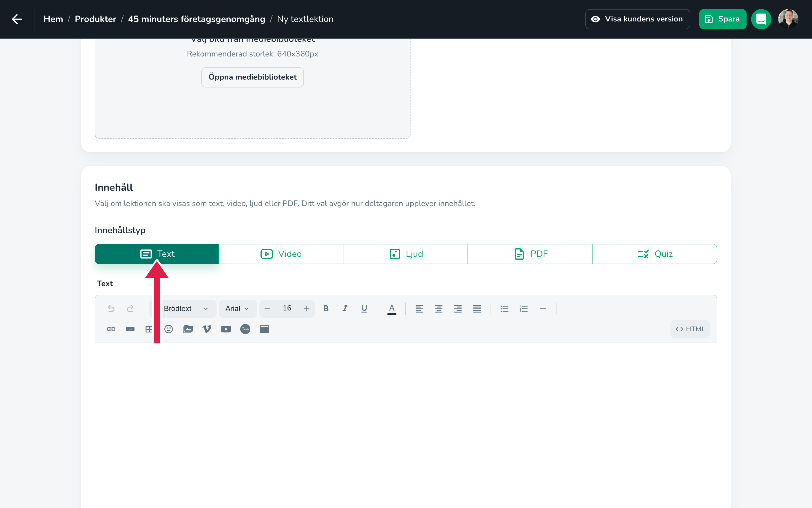Insert a Canva design

click(x=245, y=329)
